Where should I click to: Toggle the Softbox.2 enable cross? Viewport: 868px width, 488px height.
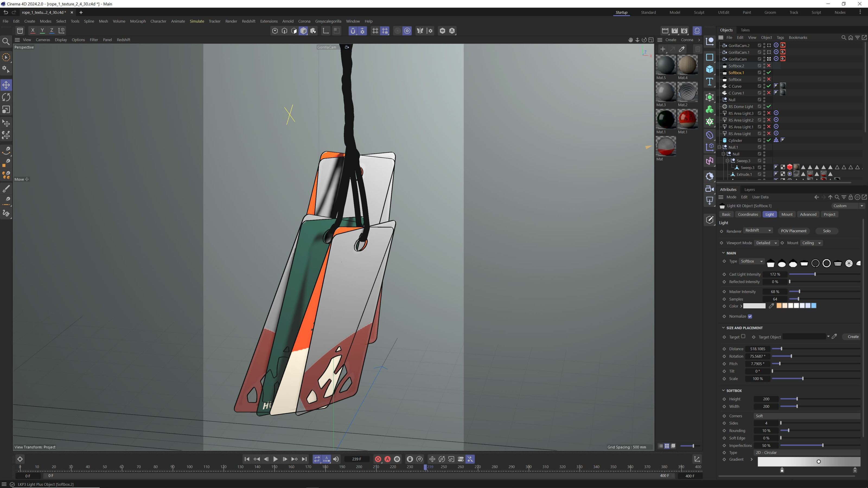[x=769, y=66]
